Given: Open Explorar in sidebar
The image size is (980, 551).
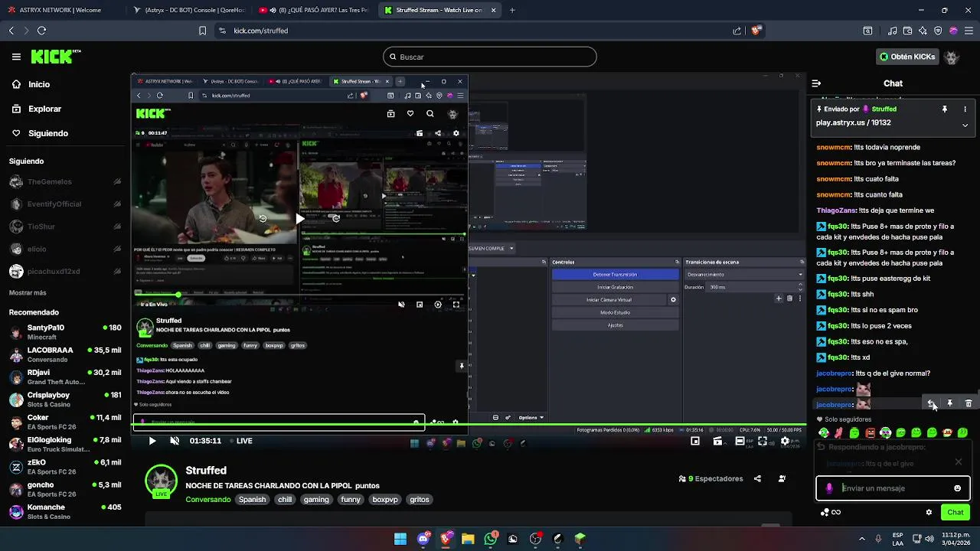Looking at the screenshot, I should pyautogui.click(x=44, y=109).
